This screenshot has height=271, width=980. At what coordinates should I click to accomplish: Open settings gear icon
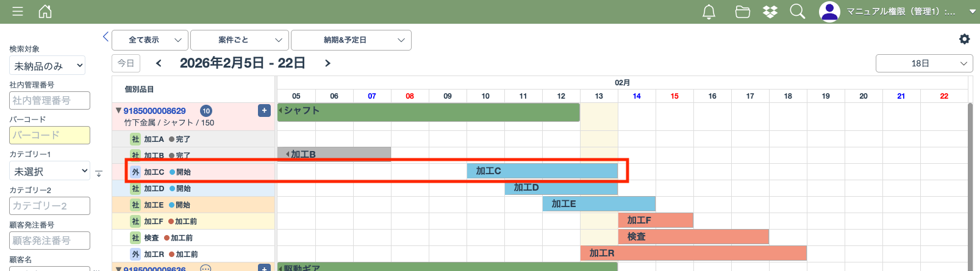[x=964, y=39]
